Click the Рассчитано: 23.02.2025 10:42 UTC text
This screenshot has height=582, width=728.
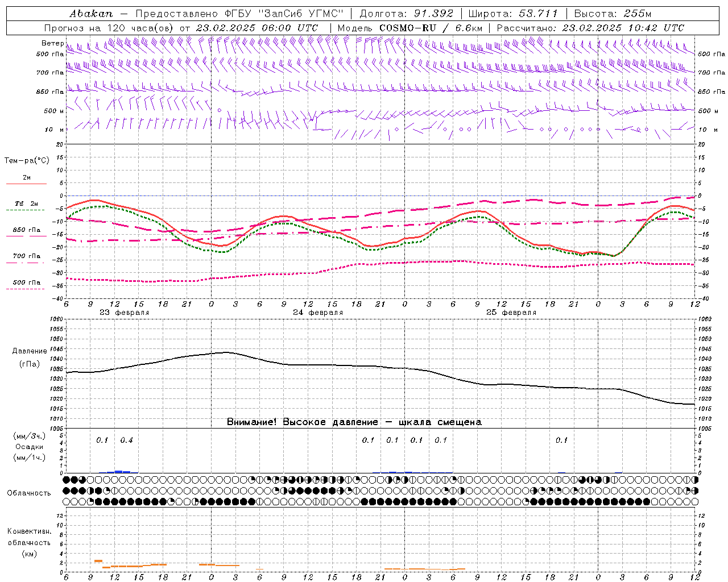point(590,28)
